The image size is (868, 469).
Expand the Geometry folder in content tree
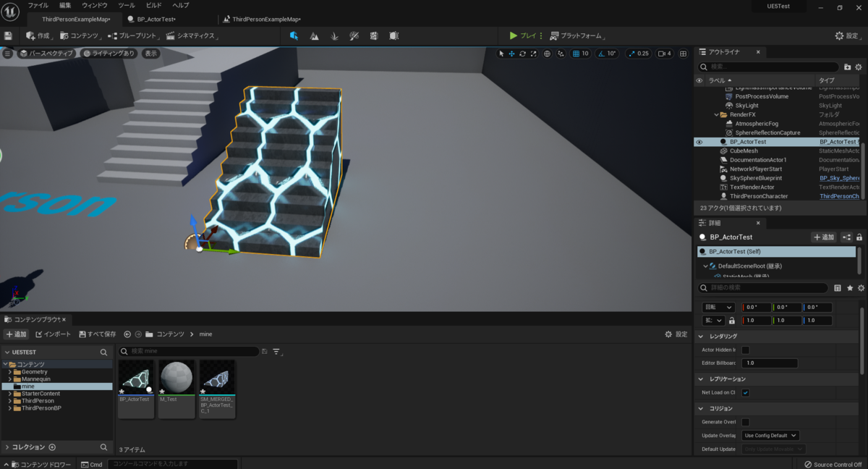pyautogui.click(x=9, y=371)
